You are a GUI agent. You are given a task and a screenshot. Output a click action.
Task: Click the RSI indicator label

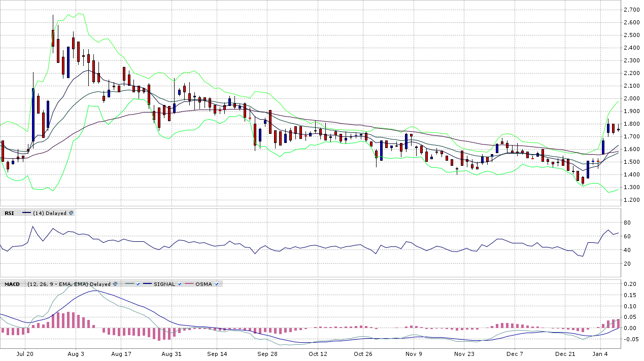pyautogui.click(x=9, y=213)
